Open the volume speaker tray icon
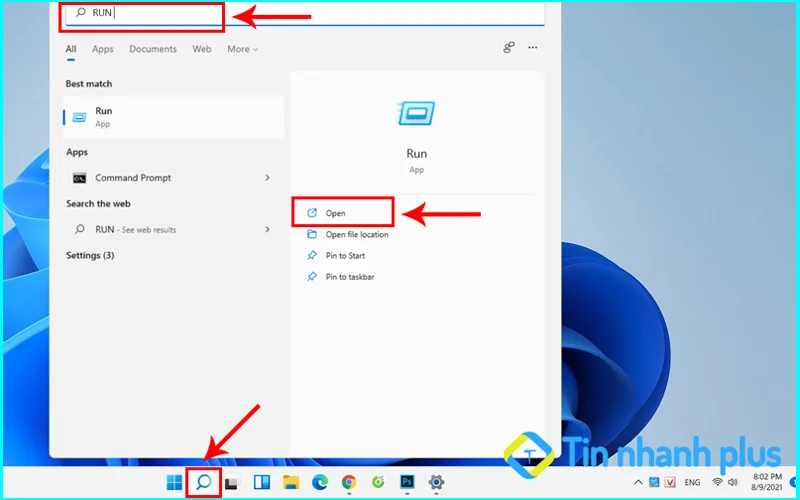The width and height of the screenshot is (800, 500). [733, 482]
